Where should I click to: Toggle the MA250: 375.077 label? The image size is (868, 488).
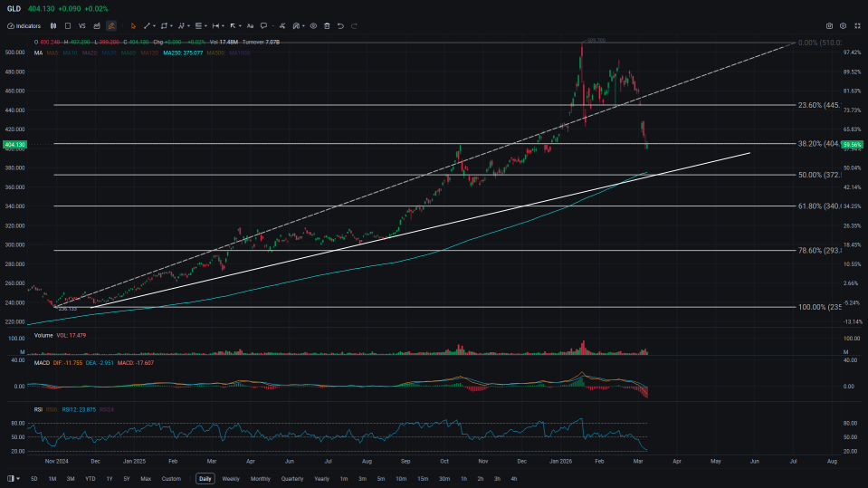click(183, 53)
